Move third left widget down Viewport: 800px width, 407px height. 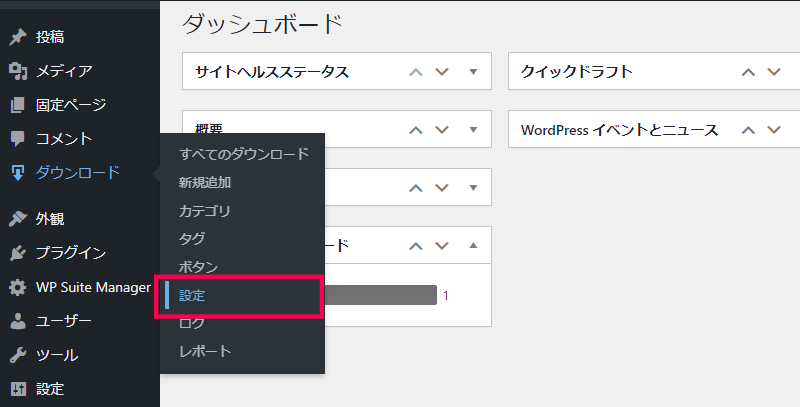(442, 188)
